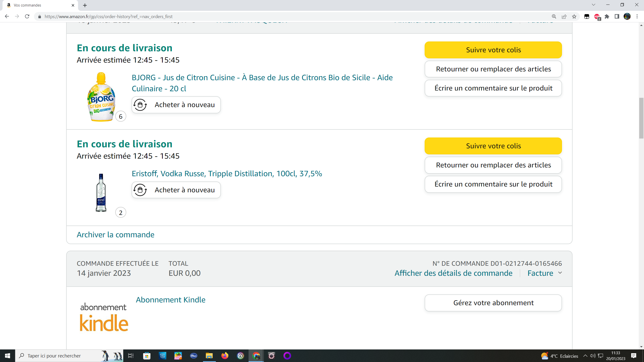The height and width of the screenshot is (362, 644).
Task: Open Firefox from the taskbar
Action: click(x=225, y=356)
